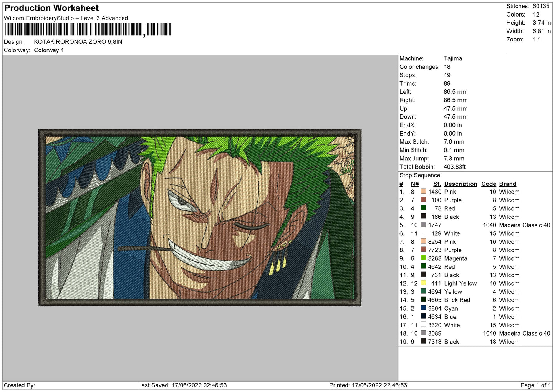Select the dark navy Blue 4634 swatch

click(423, 316)
